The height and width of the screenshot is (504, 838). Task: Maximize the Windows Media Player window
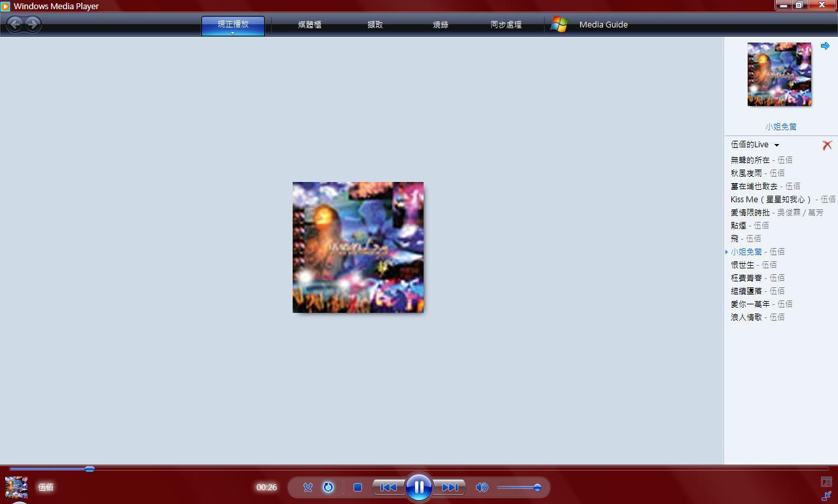point(800,5)
